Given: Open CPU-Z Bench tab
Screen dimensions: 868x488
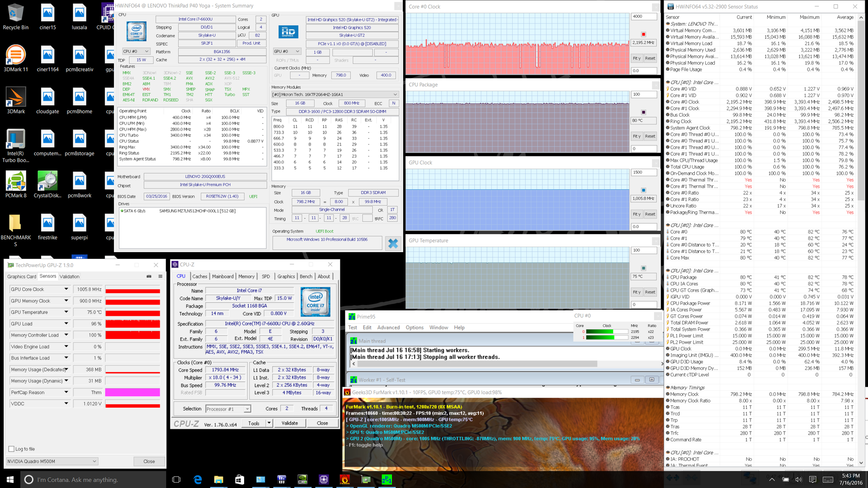Looking at the screenshot, I should pos(306,277).
